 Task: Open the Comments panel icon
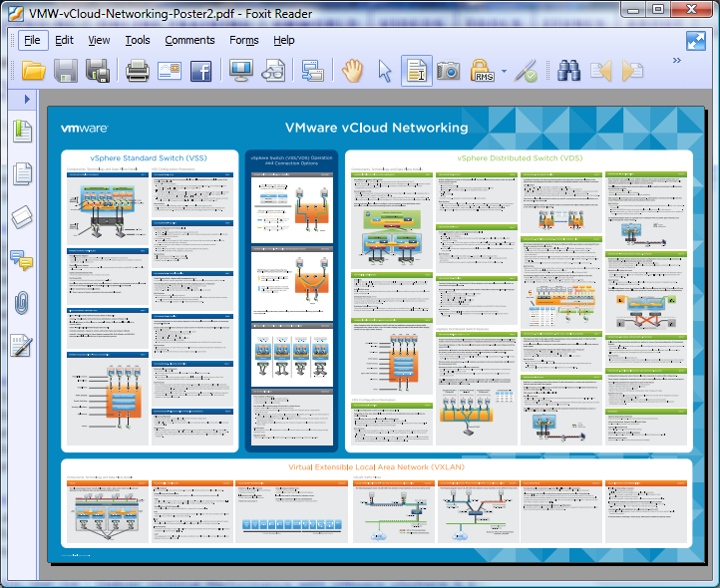tap(22, 260)
